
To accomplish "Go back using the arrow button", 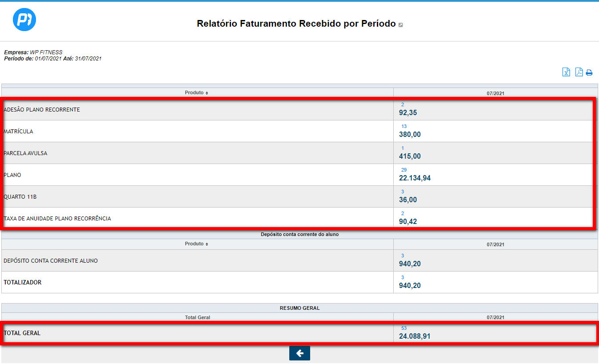I will (299, 353).
